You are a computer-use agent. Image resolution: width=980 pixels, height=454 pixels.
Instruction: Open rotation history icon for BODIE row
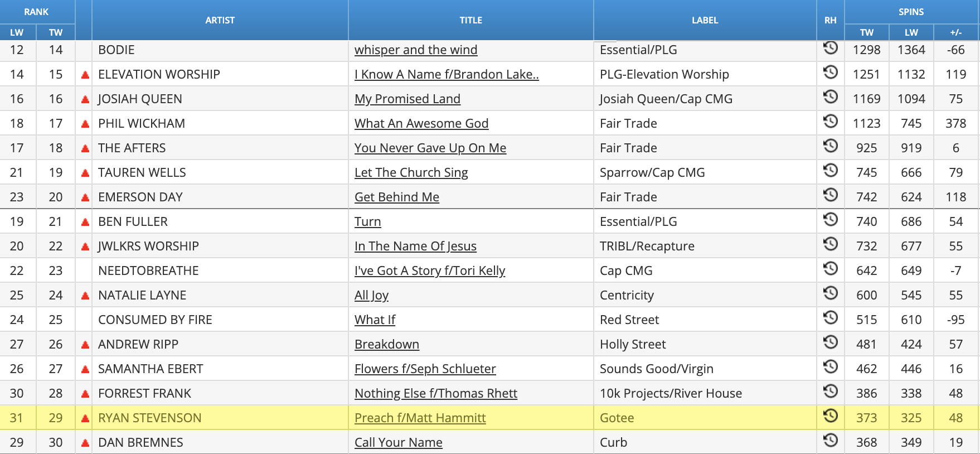tap(831, 48)
